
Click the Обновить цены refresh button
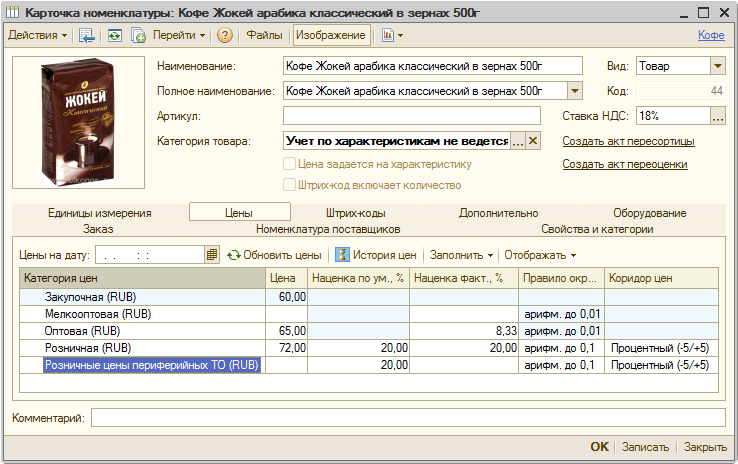tap(274, 255)
